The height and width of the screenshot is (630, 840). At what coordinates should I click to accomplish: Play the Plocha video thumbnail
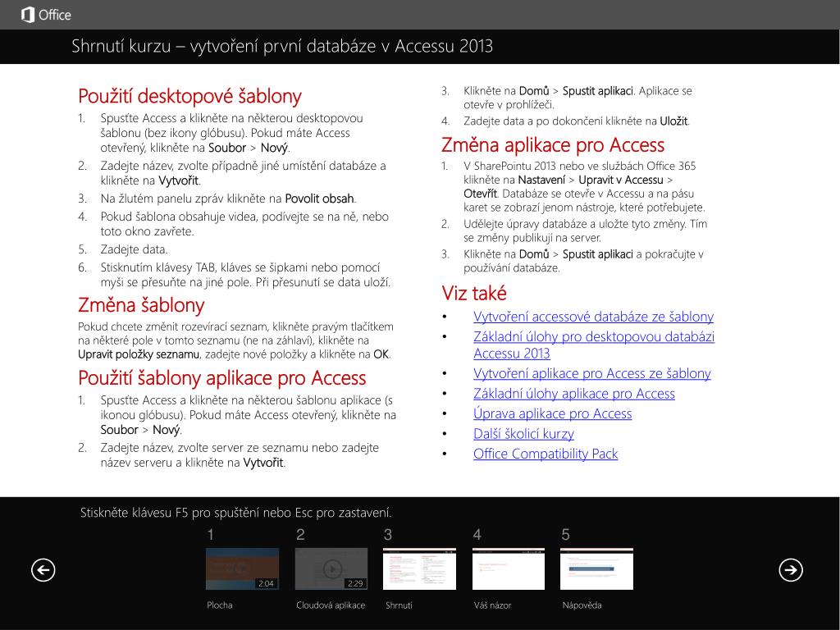coord(242,569)
